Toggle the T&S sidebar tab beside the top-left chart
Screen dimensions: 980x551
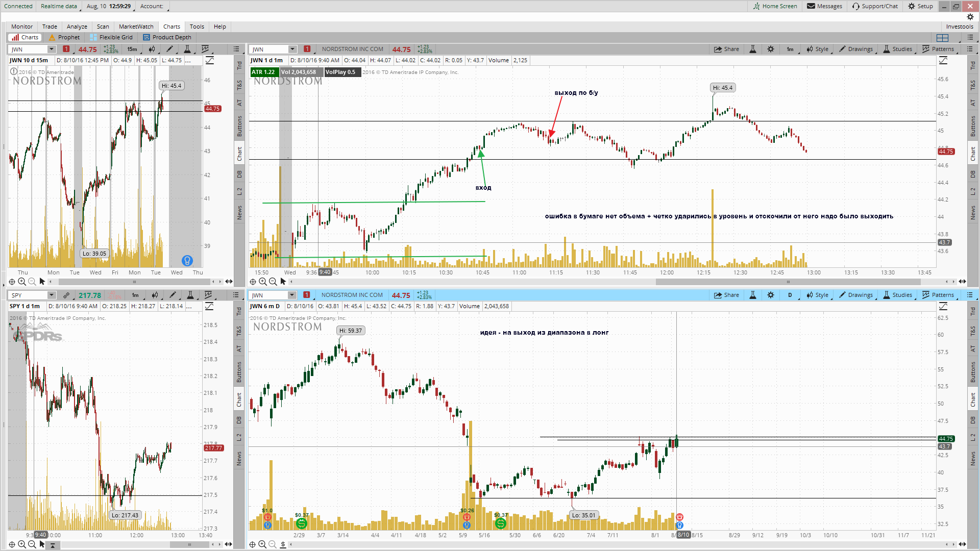(239, 85)
